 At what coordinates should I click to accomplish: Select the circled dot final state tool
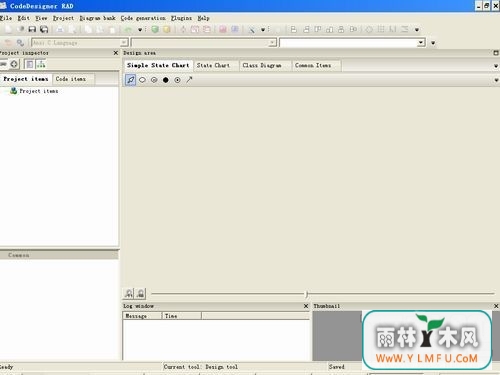[x=177, y=80]
